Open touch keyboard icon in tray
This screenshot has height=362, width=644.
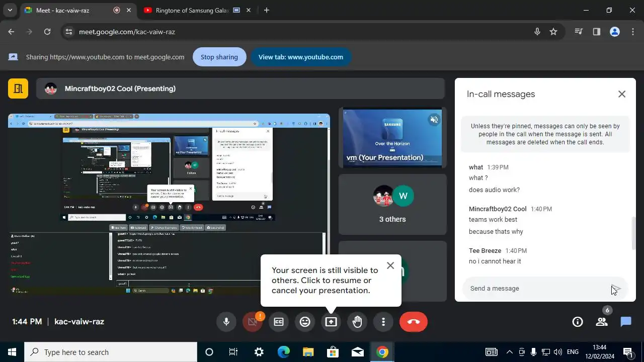pyautogui.click(x=492, y=352)
